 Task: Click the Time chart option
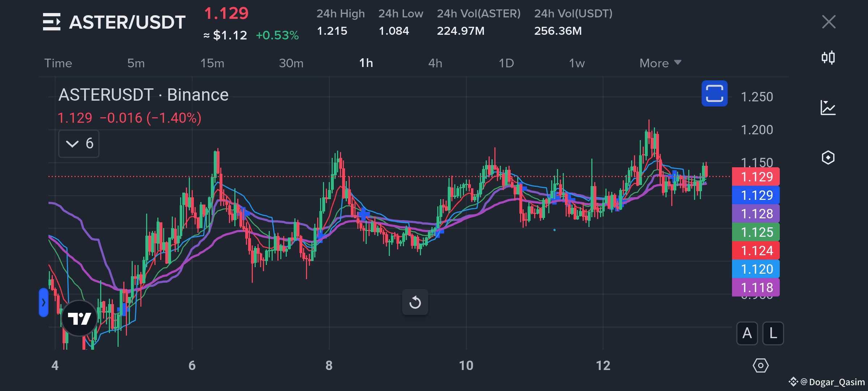[58, 63]
